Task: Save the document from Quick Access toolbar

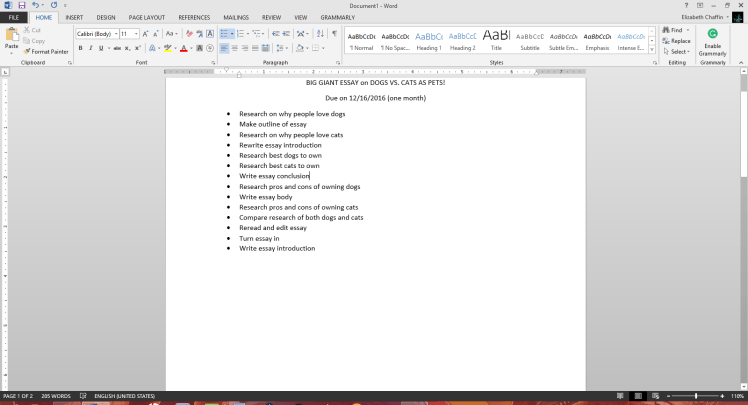Action: 21,5
